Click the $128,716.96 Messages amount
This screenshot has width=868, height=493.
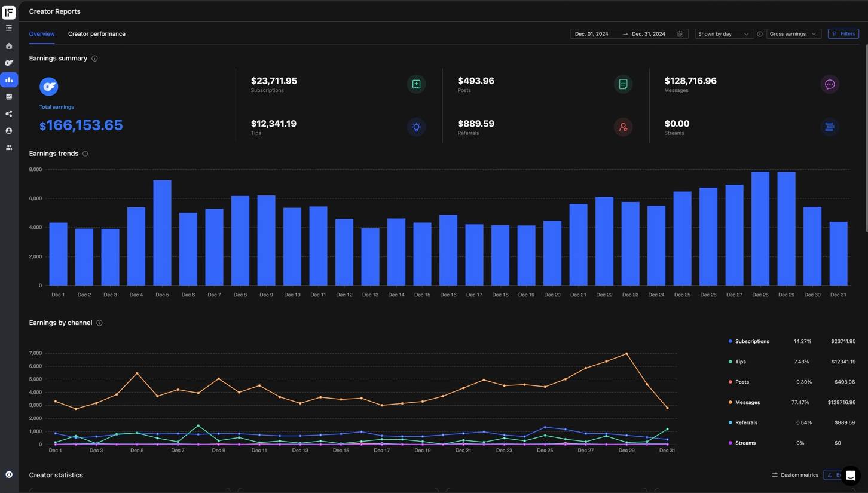pos(690,81)
